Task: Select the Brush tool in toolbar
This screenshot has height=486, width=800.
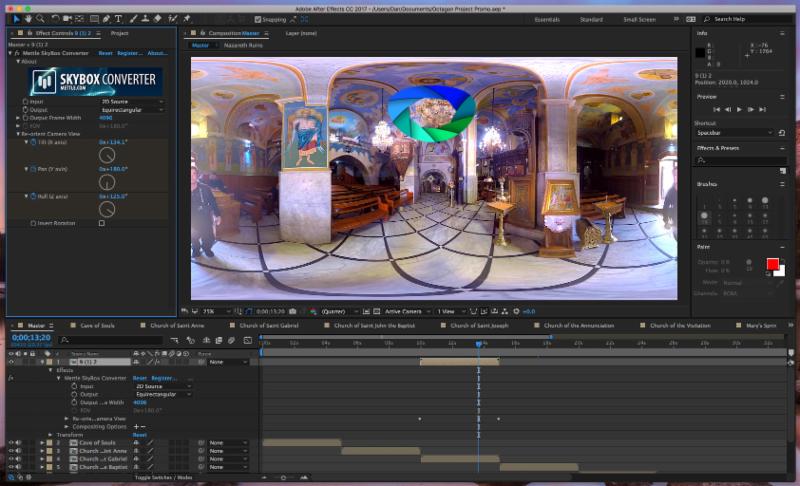Action: (x=131, y=19)
